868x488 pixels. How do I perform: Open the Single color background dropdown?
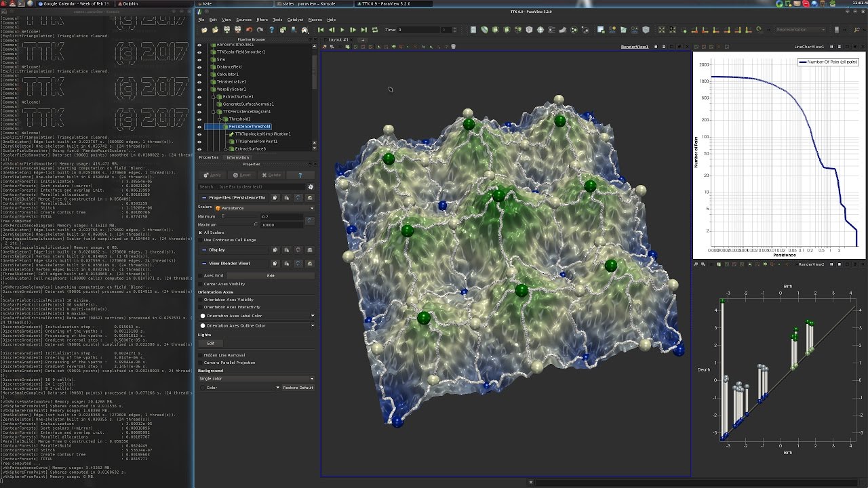pyautogui.click(x=256, y=378)
